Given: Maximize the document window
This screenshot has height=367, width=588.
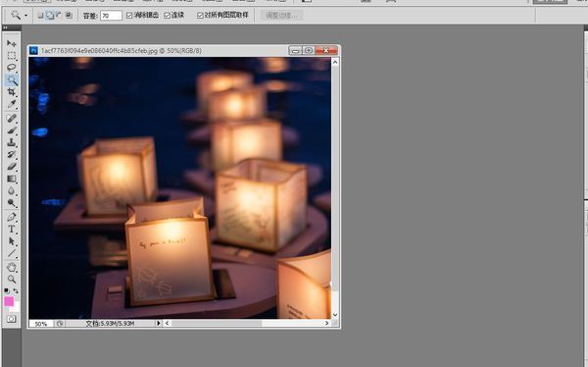Looking at the screenshot, I should 309,50.
